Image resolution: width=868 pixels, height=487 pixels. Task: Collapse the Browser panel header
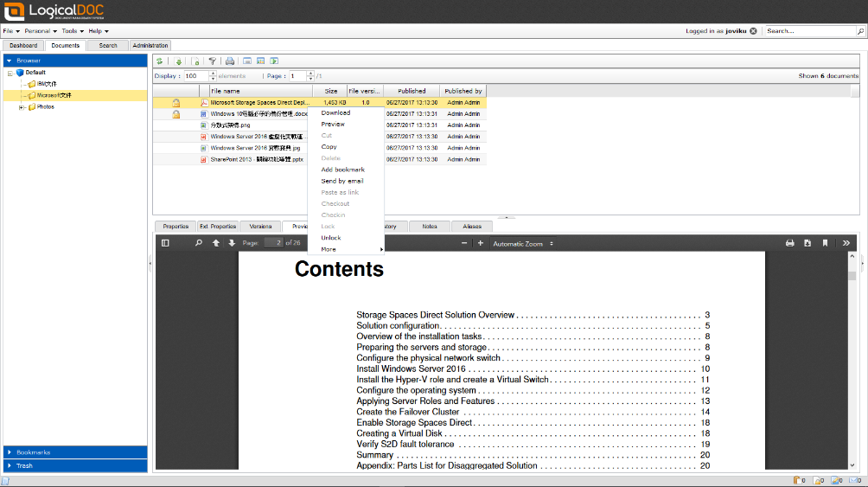click(75, 61)
